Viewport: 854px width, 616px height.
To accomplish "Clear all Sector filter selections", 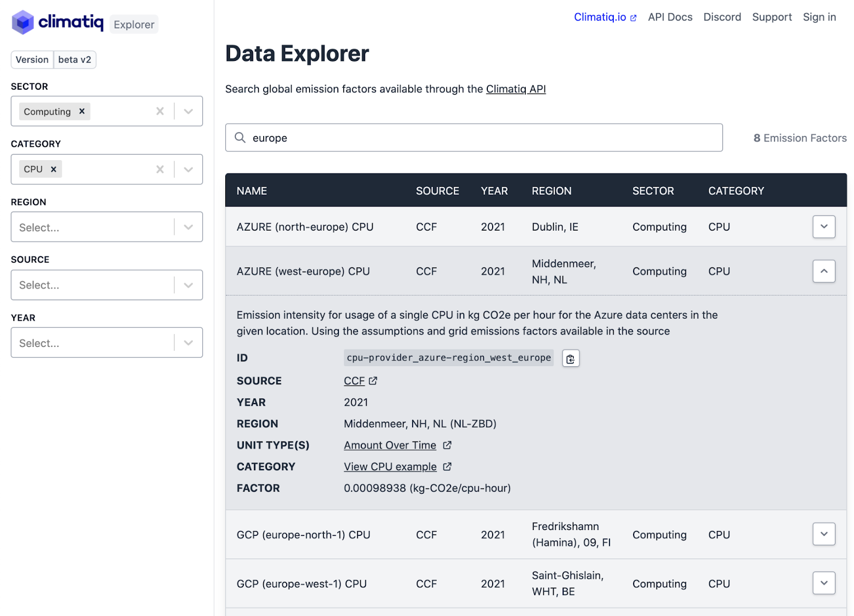I will click(x=160, y=111).
